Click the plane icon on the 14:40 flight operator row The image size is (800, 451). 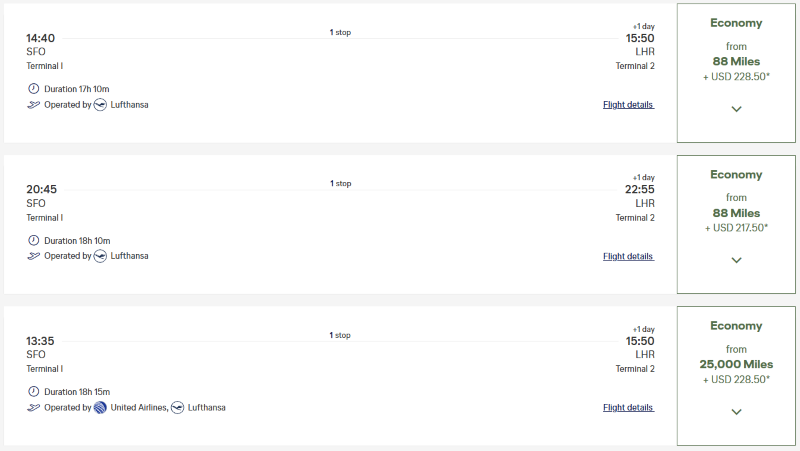34,104
